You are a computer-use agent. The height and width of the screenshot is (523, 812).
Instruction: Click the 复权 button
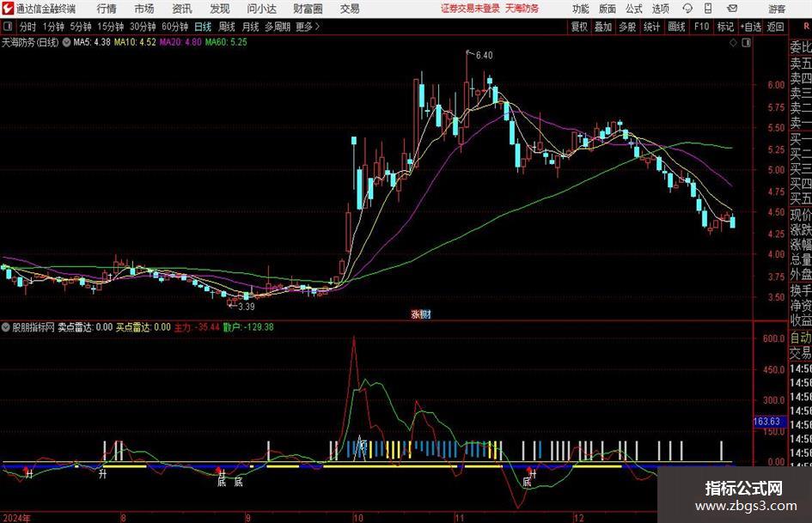[579, 27]
